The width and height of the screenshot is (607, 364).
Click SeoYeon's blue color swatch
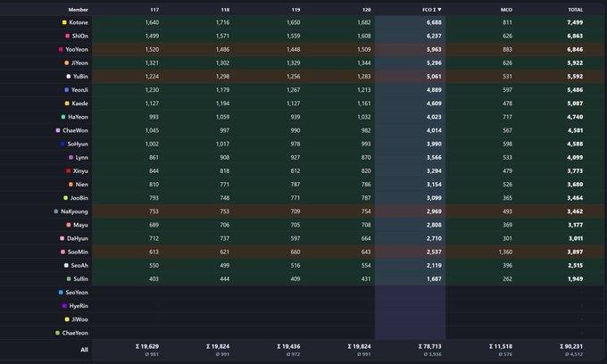coord(61,293)
